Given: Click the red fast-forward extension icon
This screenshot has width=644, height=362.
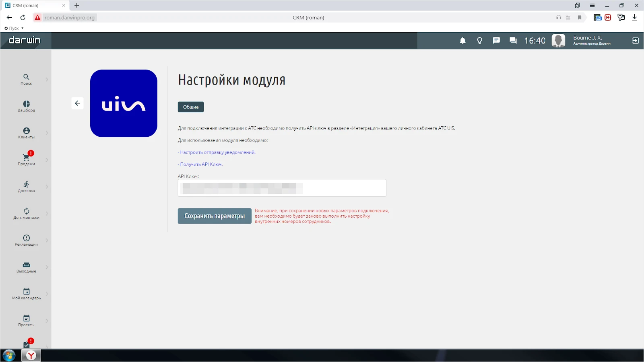Looking at the screenshot, I should coord(608,17).
